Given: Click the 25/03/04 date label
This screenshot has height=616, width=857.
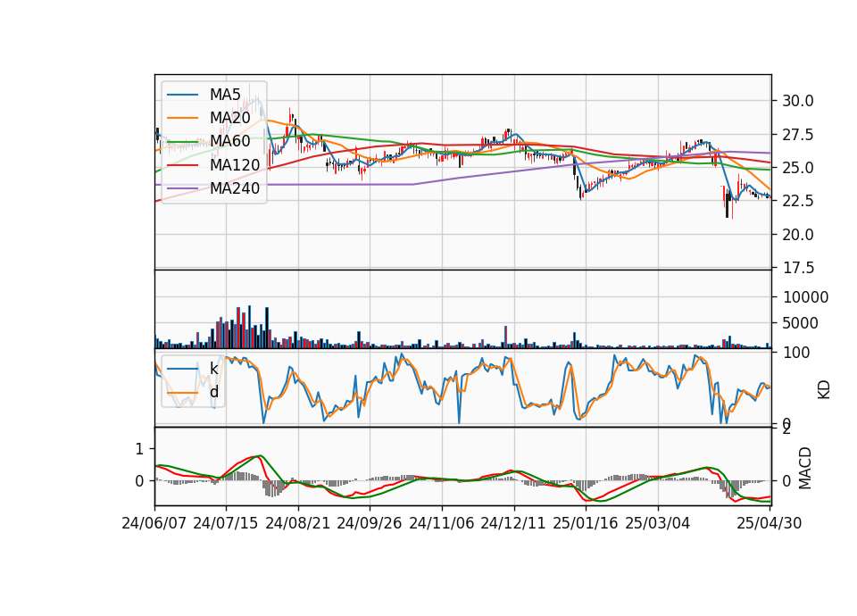Looking at the screenshot, I should pyautogui.click(x=658, y=523).
